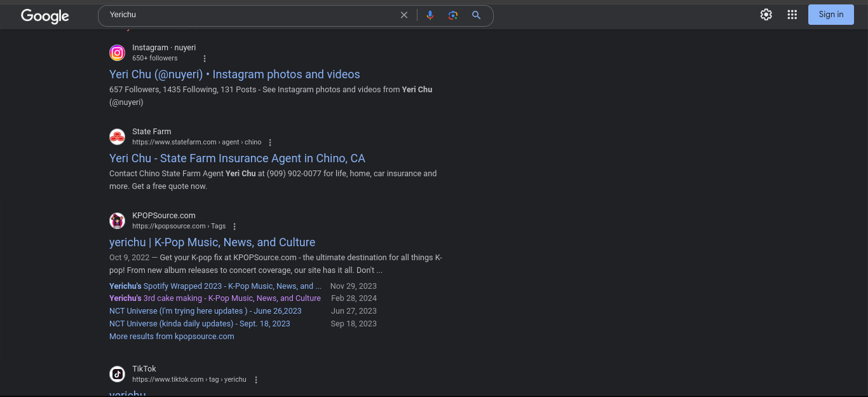This screenshot has height=397, width=868.
Task: Open Yeri Chu State Farm Insurance Agent link
Action: 237,158
